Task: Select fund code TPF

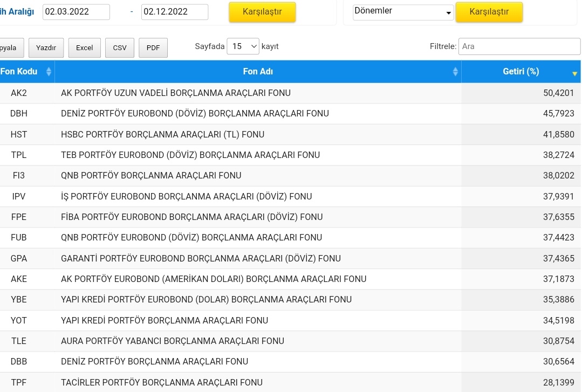Action: [18, 382]
